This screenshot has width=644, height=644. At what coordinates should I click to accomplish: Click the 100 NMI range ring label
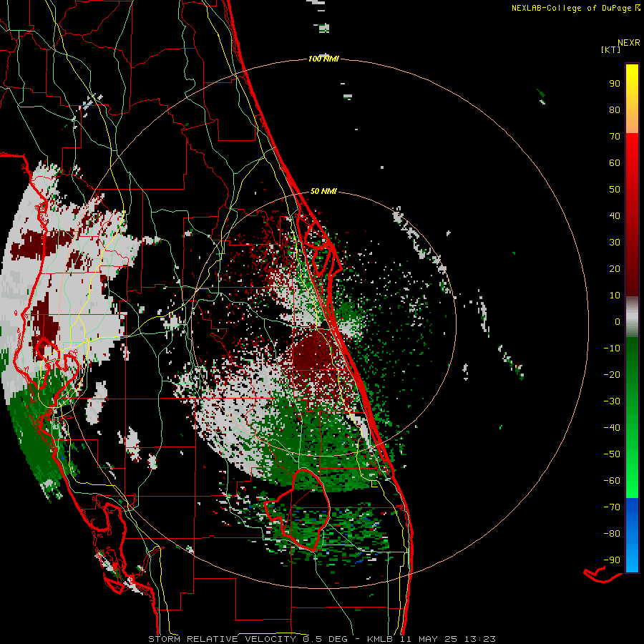pyautogui.click(x=323, y=59)
